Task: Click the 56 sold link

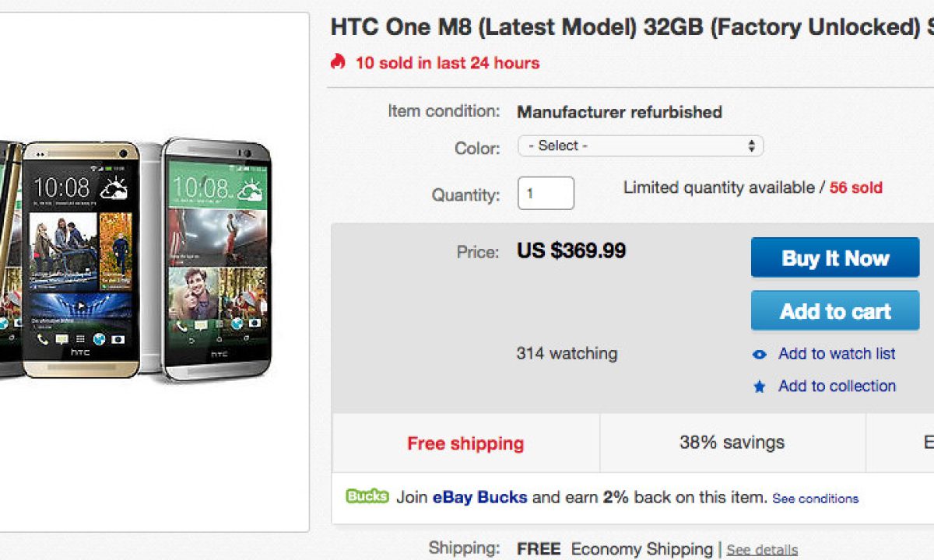Action: [x=855, y=187]
